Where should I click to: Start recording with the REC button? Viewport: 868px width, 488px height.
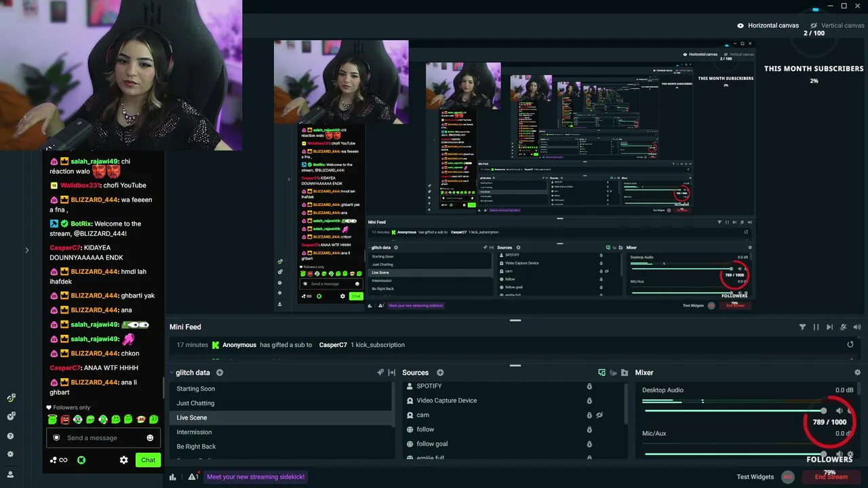pyautogui.click(x=788, y=477)
